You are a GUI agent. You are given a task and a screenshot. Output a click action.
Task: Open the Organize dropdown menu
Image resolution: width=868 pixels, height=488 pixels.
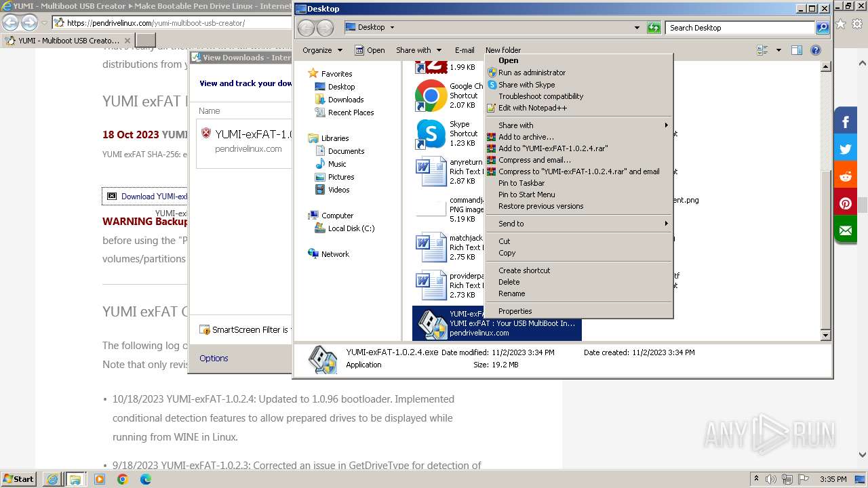[x=322, y=50]
